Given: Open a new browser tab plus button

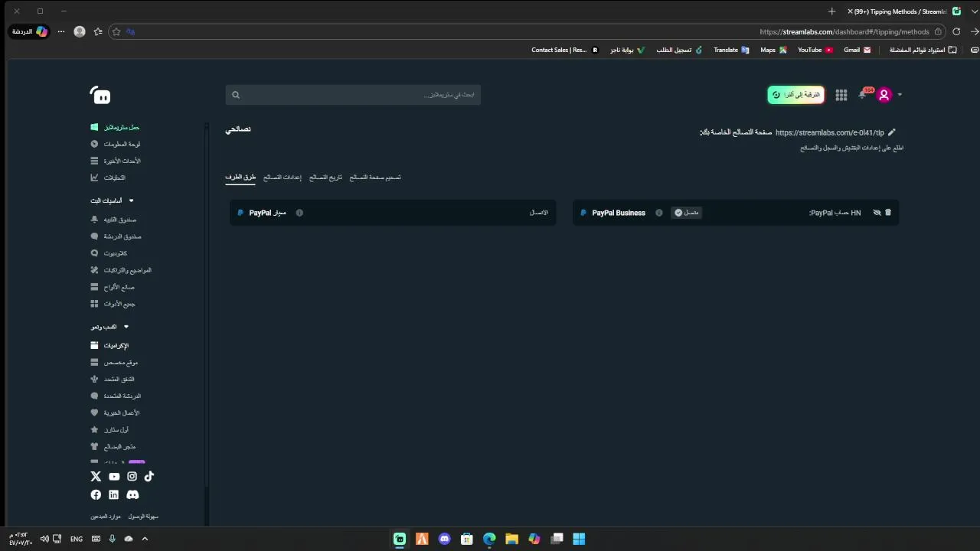Looking at the screenshot, I should point(831,11).
